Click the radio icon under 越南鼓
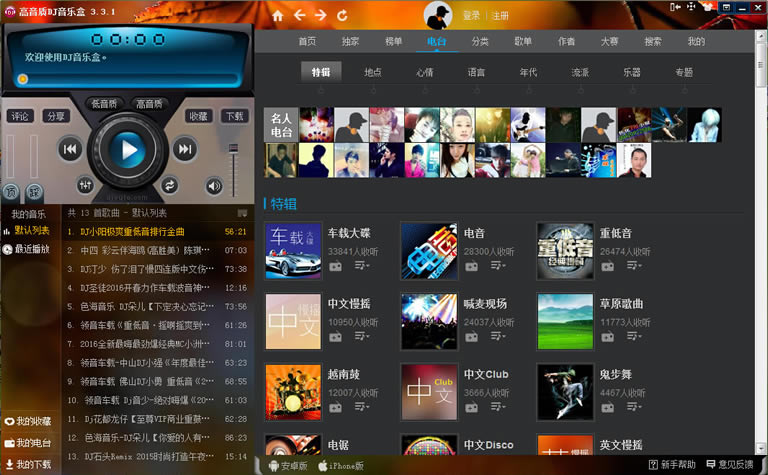This screenshot has width=768, height=475. tap(336, 407)
